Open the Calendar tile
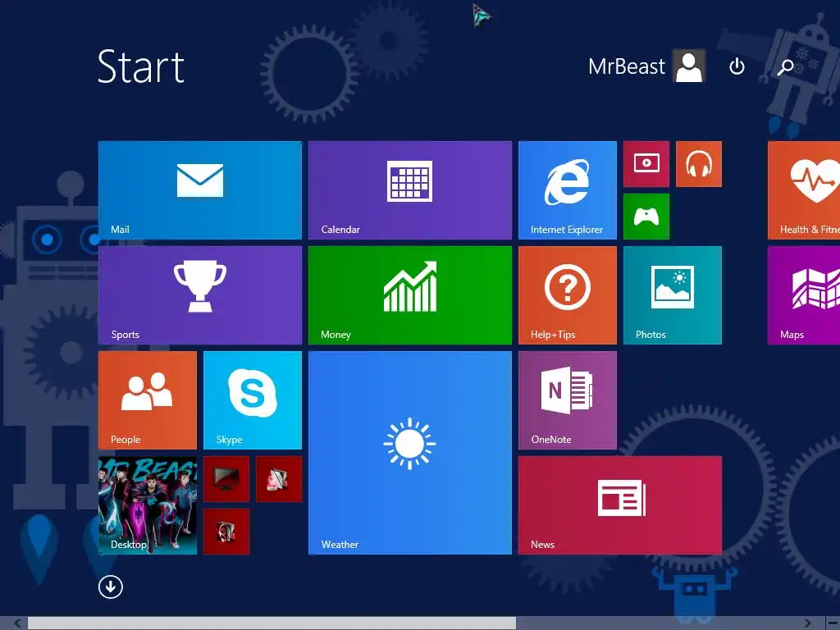840x630 pixels. click(x=410, y=190)
